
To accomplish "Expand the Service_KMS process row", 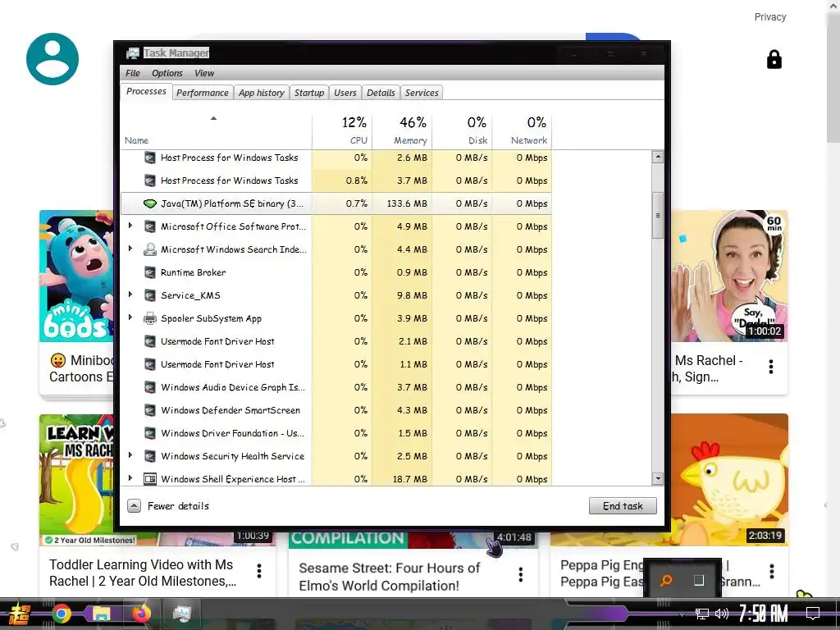I will coord(130,295).
